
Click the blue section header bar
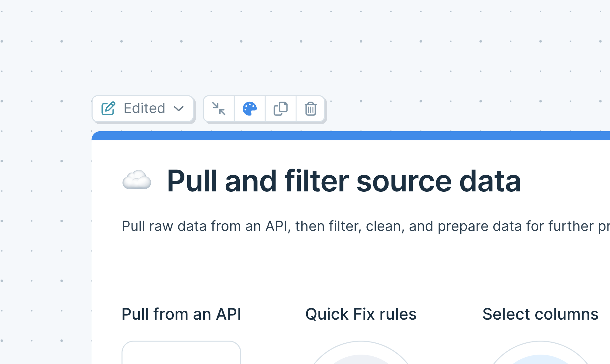point(351,136)
